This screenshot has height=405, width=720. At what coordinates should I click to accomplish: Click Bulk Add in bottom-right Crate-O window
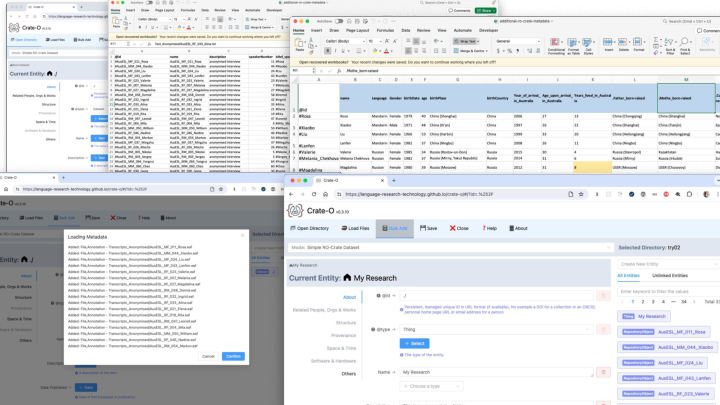click(394, 228)
